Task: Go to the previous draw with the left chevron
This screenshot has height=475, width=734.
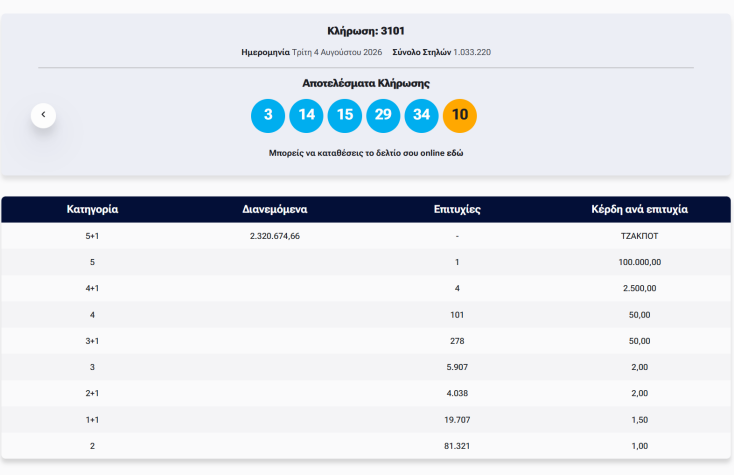Action: click(x=44, y=115)
